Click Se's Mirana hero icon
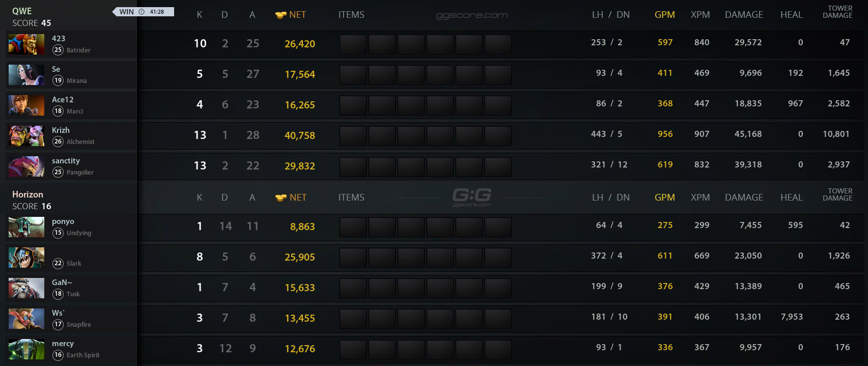Image resolution: width=868 pixels, height=366 pixels. 26,75
